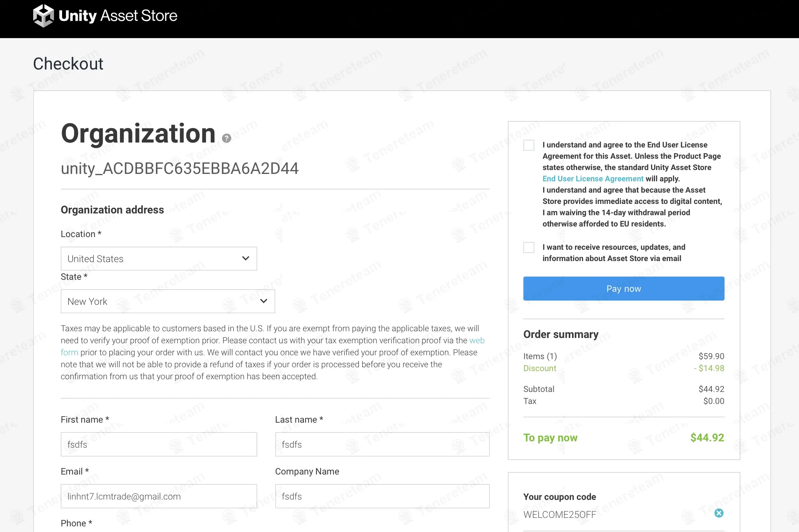Image resolution: width=799 pixels, height=532 pixels.
Task: Open the United States location dropdown
Action: click(158, 259)
